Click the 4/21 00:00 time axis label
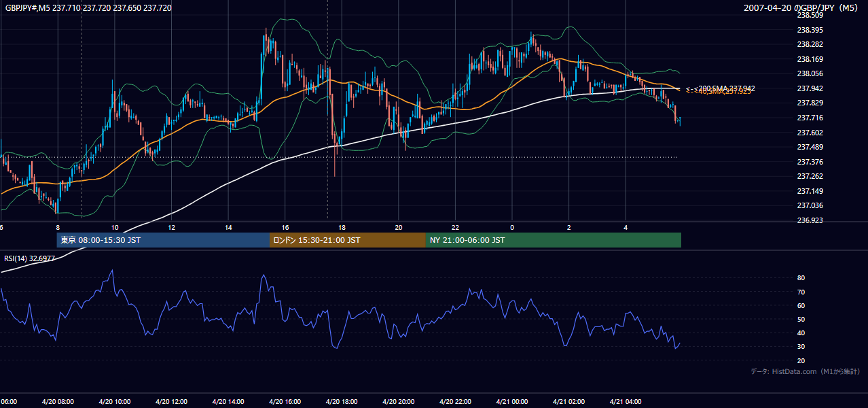This screenshot has height=408, width=868. [x=512, y=402]
